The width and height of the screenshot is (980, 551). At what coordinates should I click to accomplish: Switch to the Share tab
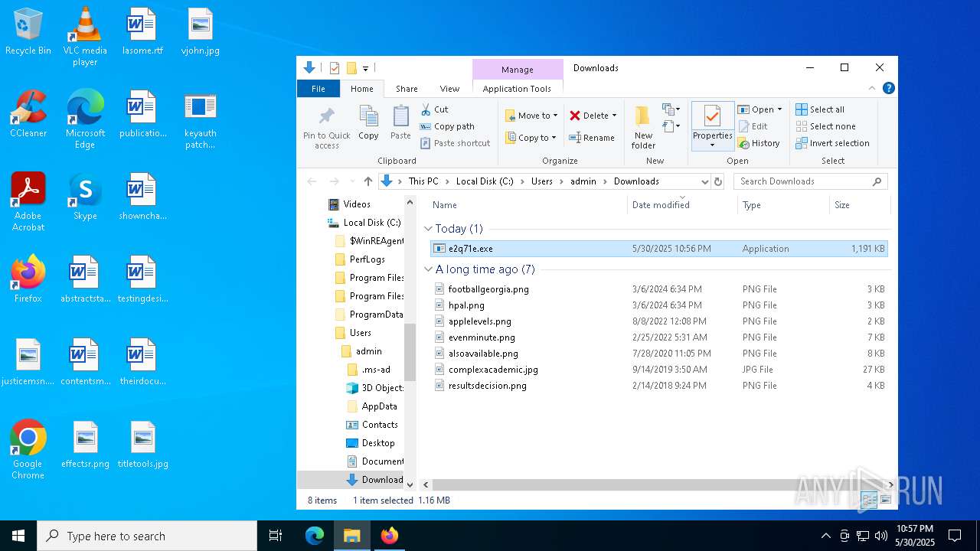[407, 89]
